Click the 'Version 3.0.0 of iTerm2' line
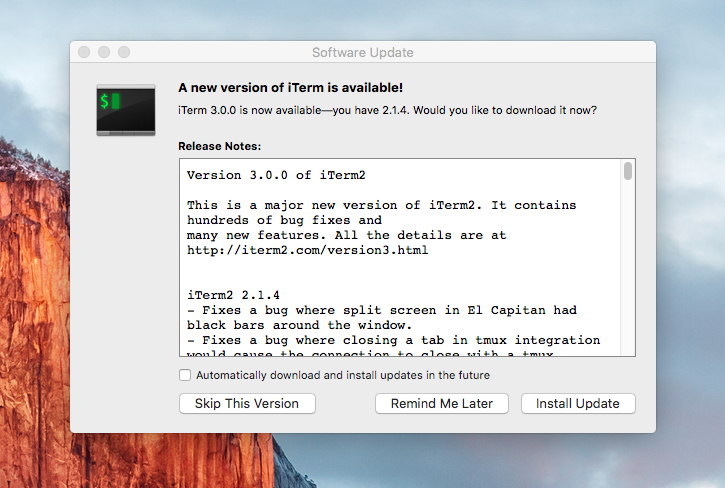 [x=263, y=175]
